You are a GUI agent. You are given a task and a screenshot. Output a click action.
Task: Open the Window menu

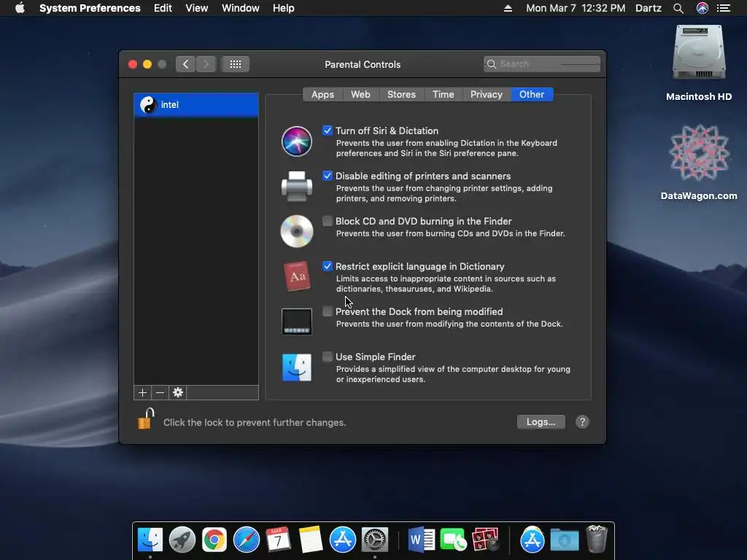tap(241, 8)
